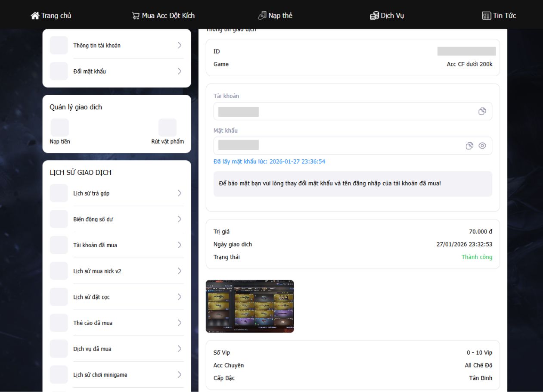Click the cart icon for Mua Acc Đột Kích

pos(136,16)
